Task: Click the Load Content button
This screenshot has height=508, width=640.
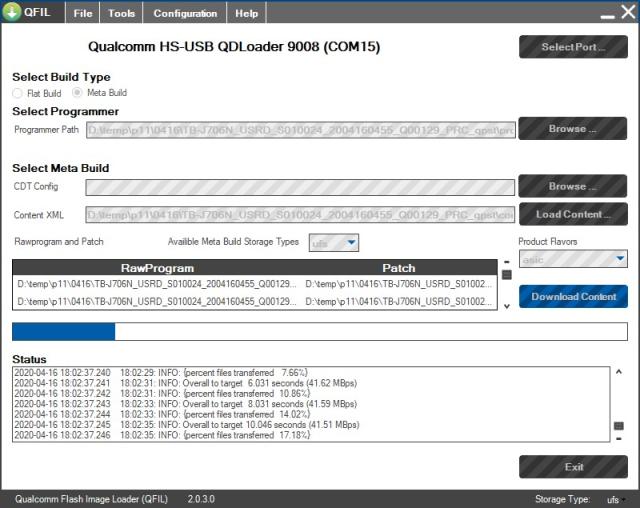Action: tap(573, 214)
